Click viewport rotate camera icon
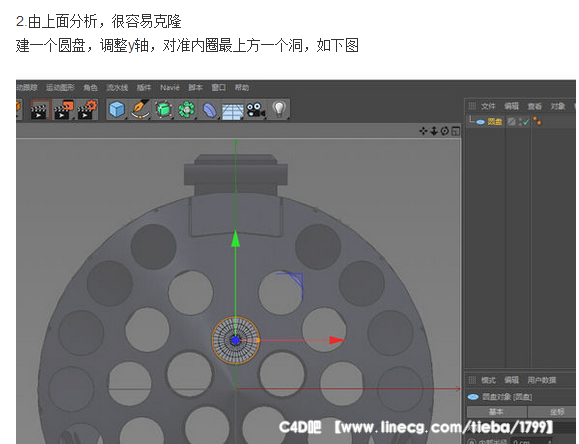 [x=445, y=131]
